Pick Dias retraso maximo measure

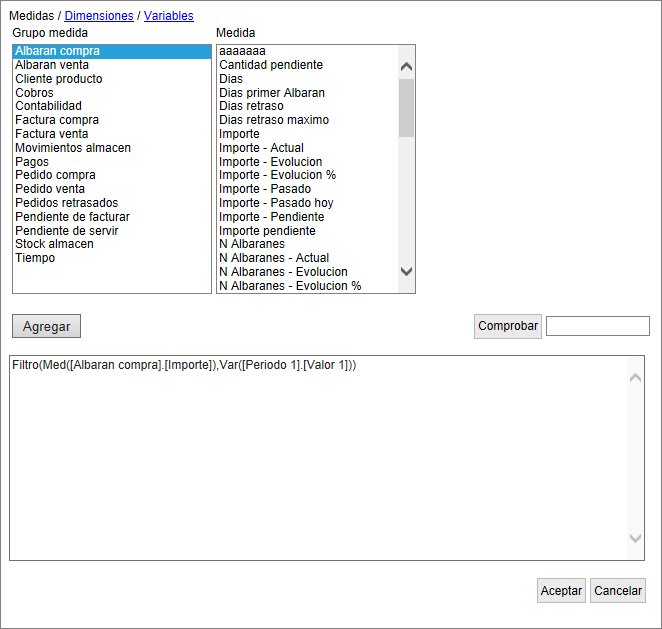[274, 120]
